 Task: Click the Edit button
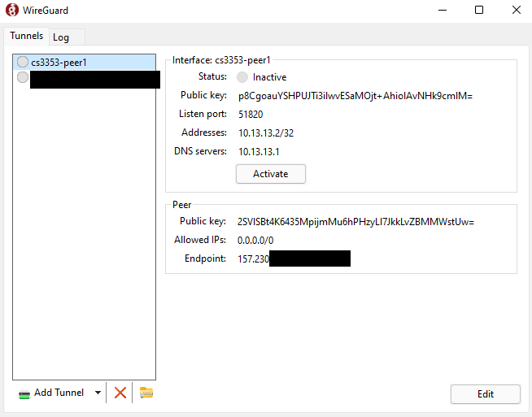pos(486,394)
